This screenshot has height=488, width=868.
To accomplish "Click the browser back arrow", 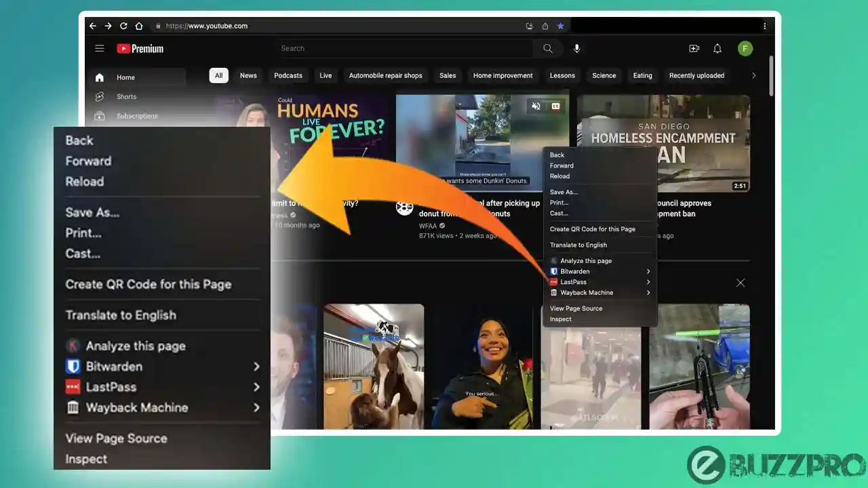I will [93, 26].
